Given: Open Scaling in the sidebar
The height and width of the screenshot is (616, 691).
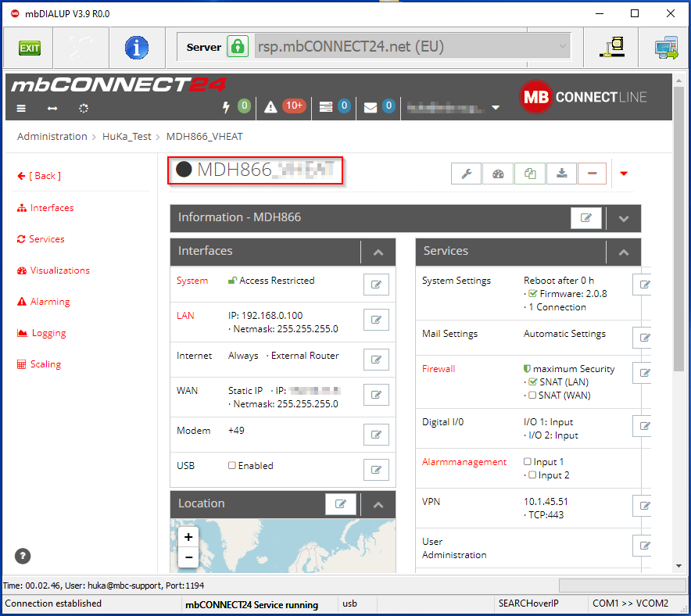Looking at the screenshot, I should [x=39, y=364].
